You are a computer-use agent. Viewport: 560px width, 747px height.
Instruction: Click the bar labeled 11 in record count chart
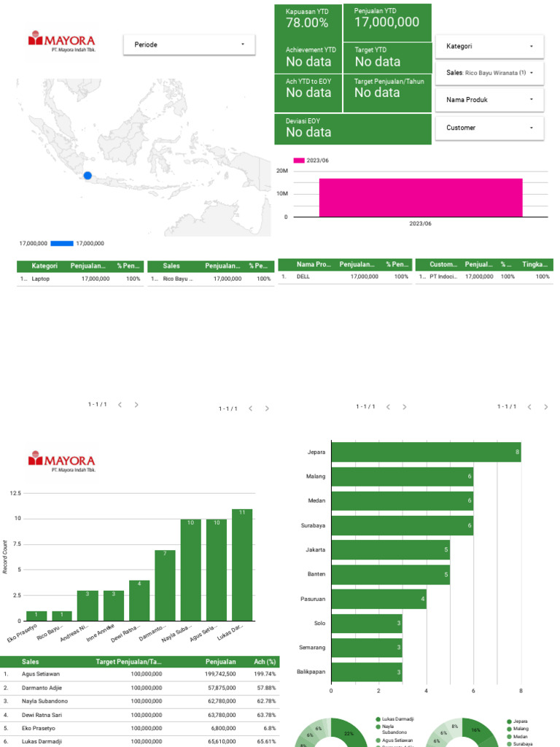(242, 565)
